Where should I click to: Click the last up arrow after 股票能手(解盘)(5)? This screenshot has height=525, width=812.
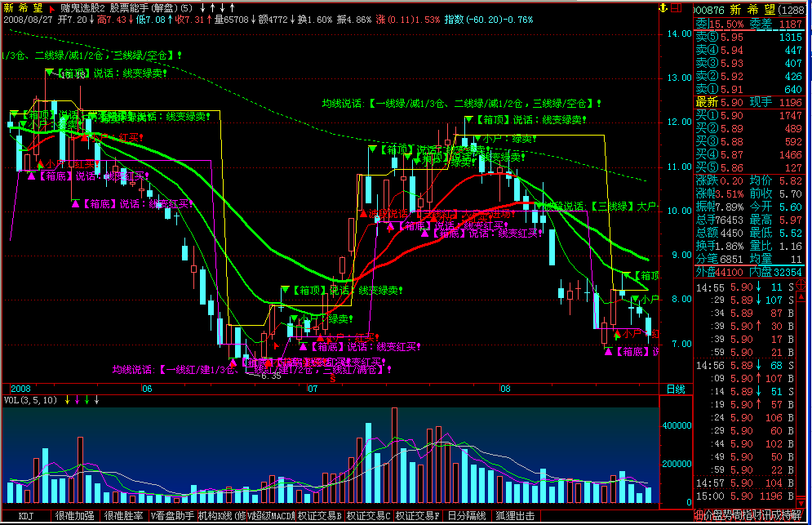232,8
